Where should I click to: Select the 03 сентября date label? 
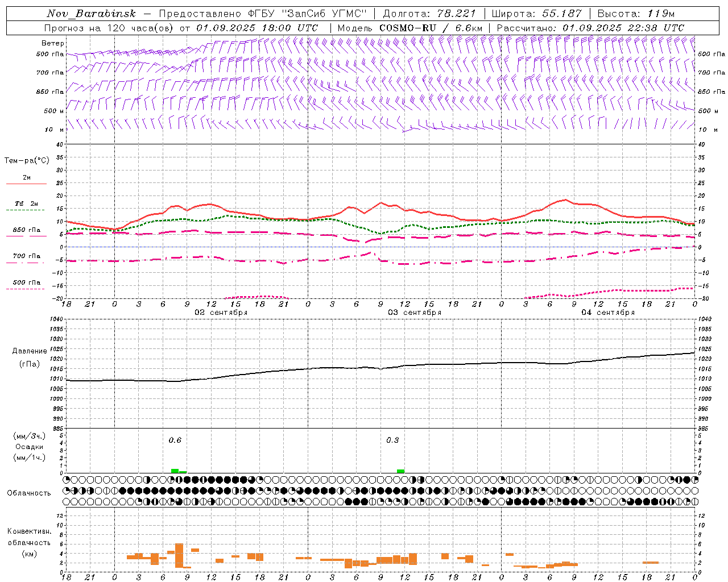415,313
